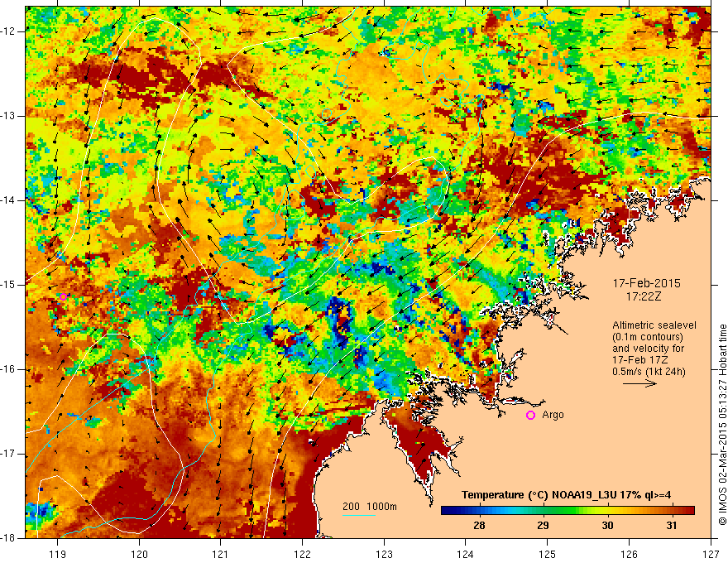Click the '(0.1m contours)' caption line

[x=647, y=337]
